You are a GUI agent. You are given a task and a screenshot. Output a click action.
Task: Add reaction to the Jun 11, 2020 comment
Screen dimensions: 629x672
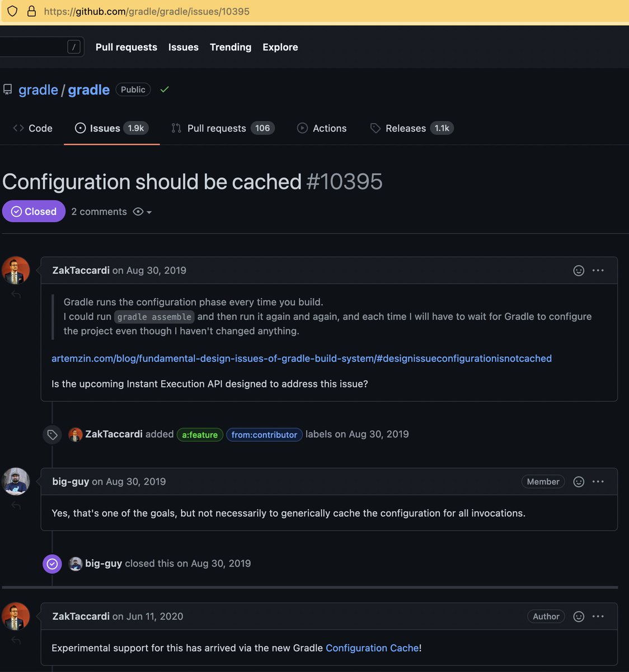pos(579,617)
